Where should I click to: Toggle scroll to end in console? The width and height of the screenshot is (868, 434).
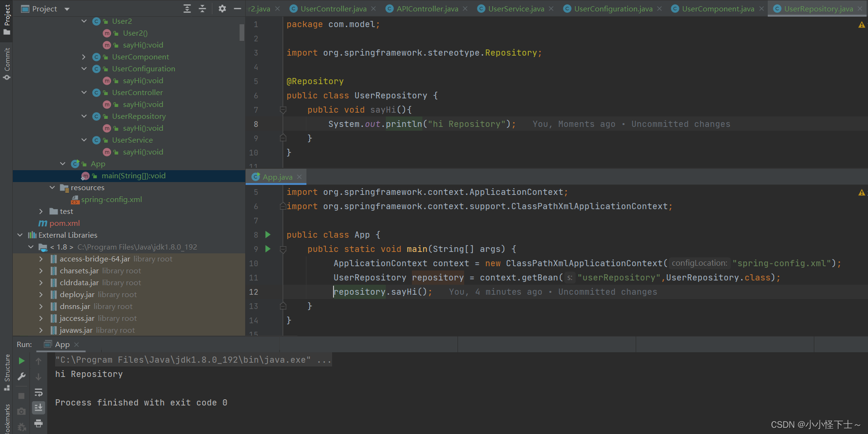[x=38, y=407]
